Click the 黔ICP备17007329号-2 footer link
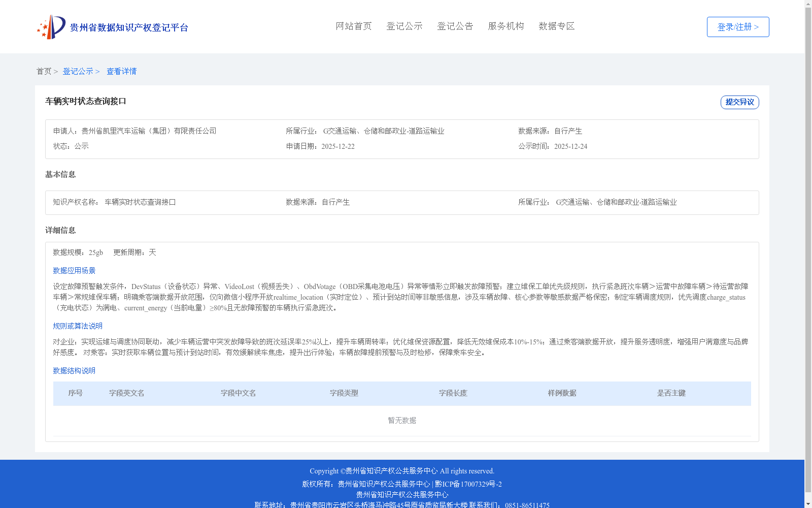The width and height of the screenshot is (812, 508). tap(468, 484)
